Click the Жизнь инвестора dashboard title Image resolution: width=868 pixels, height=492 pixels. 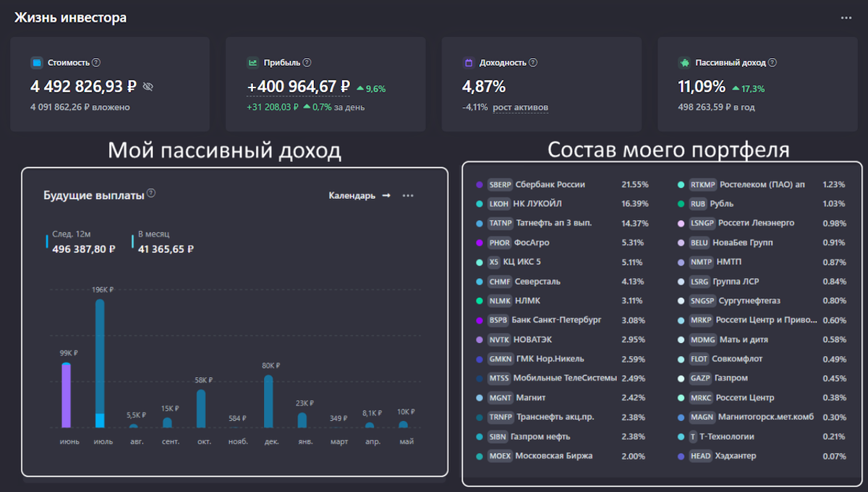[70, 17]
